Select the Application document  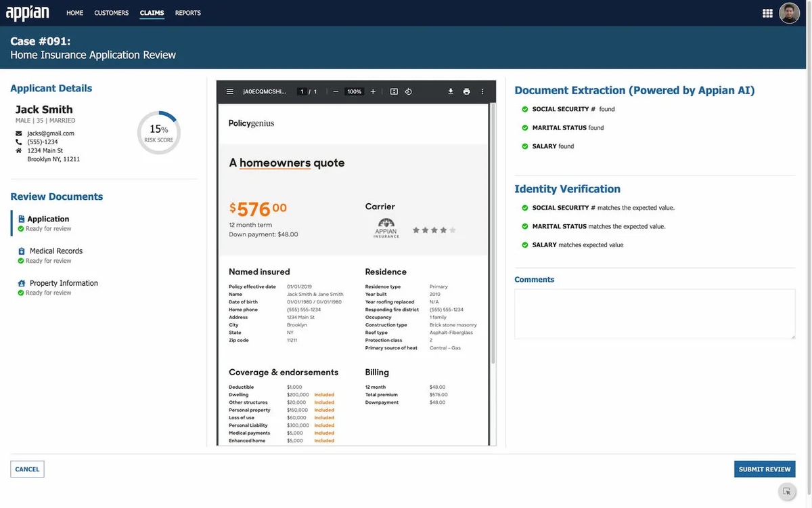tap(48, 219)
